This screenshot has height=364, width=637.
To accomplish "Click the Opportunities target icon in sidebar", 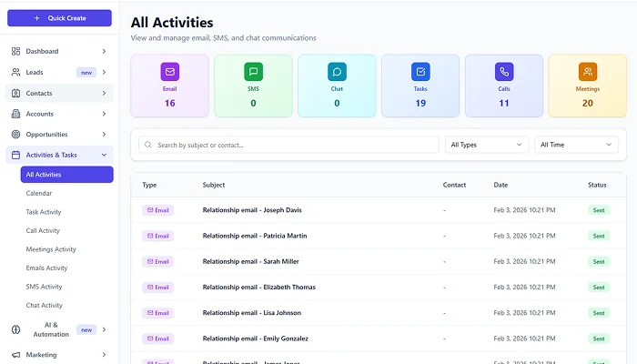I will [15, 135].
